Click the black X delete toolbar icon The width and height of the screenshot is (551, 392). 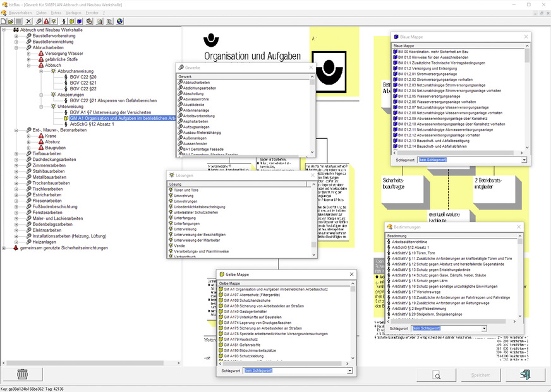28,21
